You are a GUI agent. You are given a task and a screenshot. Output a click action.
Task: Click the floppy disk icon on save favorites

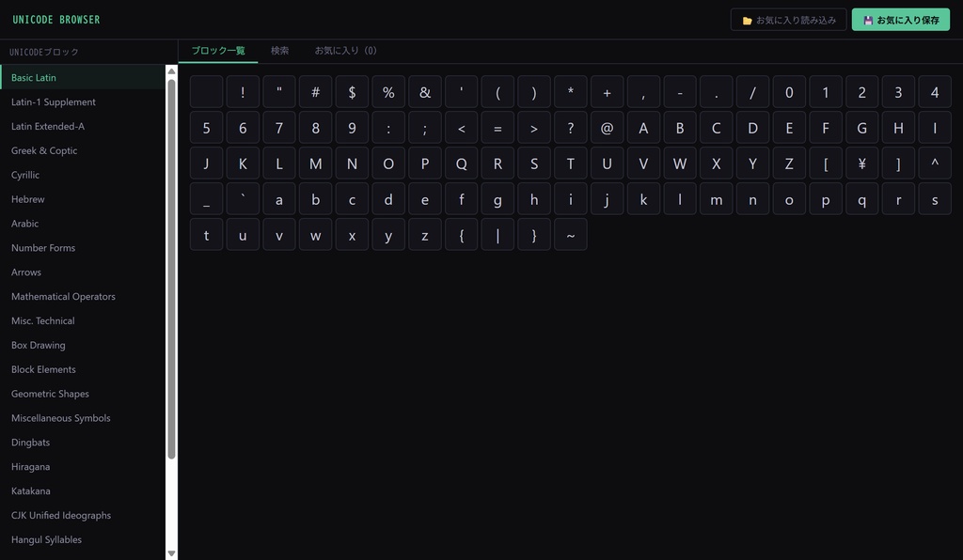(x=868, y=21)
